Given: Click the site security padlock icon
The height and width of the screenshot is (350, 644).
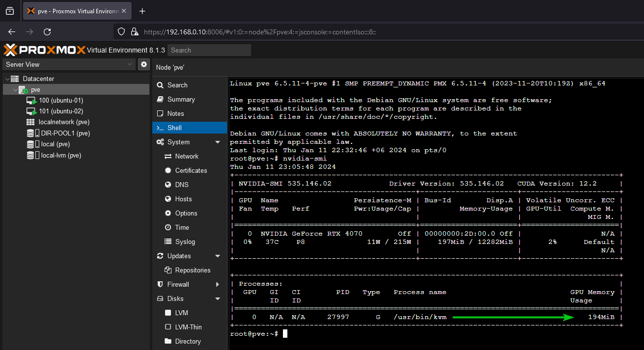Looking at the screenshot, I should point(134,32).
